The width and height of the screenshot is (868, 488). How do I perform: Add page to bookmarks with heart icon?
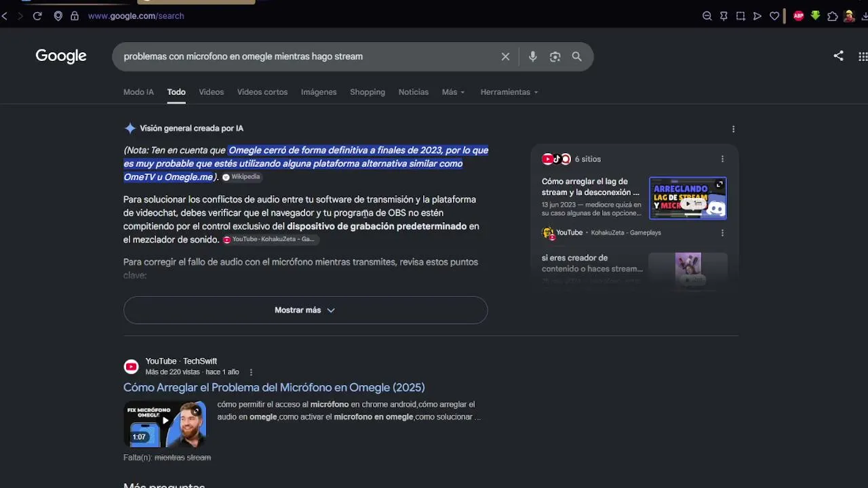[x=774, y=16]
